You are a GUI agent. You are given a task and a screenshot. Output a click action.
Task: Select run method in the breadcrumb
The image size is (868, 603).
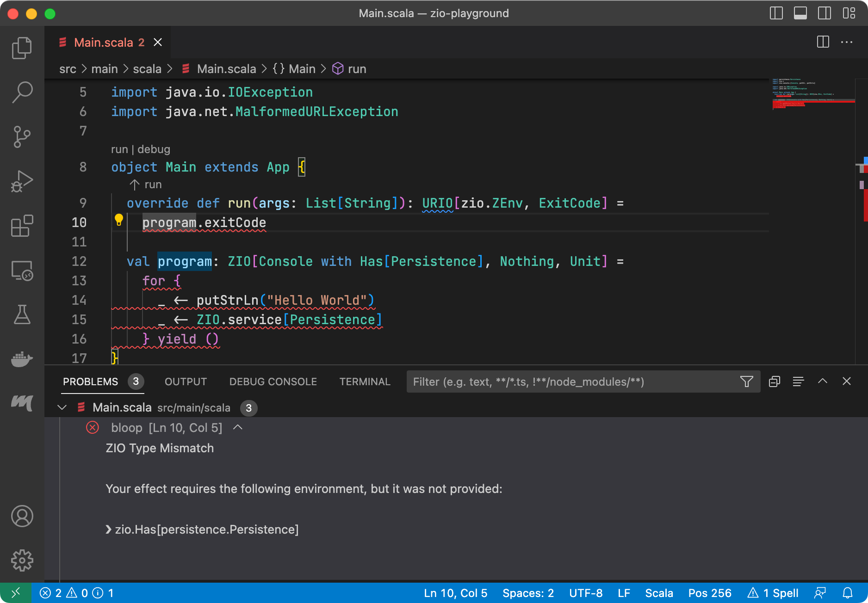tap(357, 69)
